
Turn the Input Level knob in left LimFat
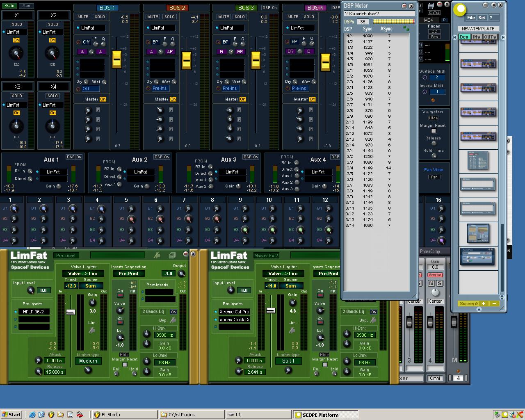click(30, 290)
